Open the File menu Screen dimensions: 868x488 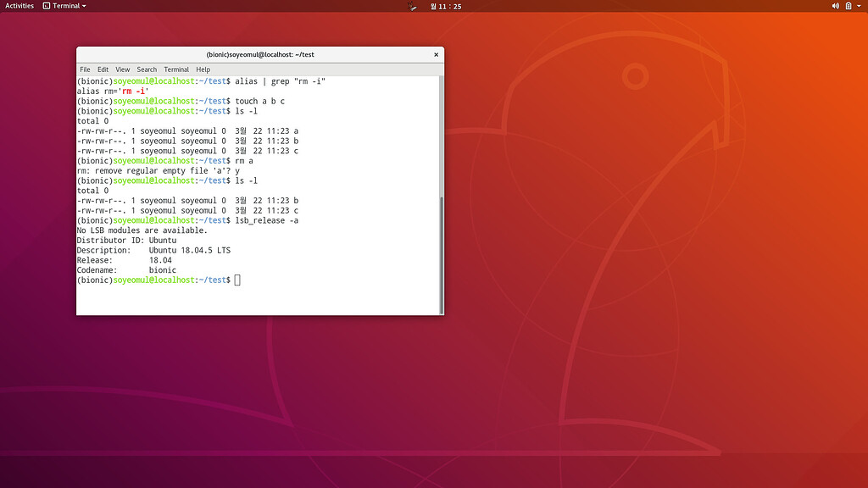85,69
